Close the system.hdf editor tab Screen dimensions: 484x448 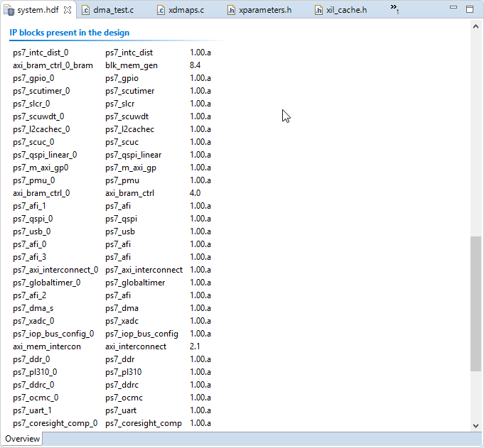68,10
